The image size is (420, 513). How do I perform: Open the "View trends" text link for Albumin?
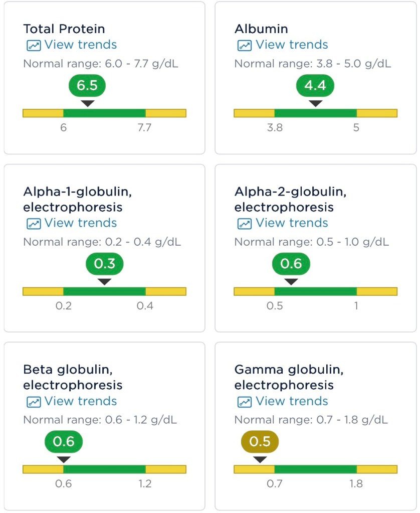pyautogui.click(x=292, y=45)
